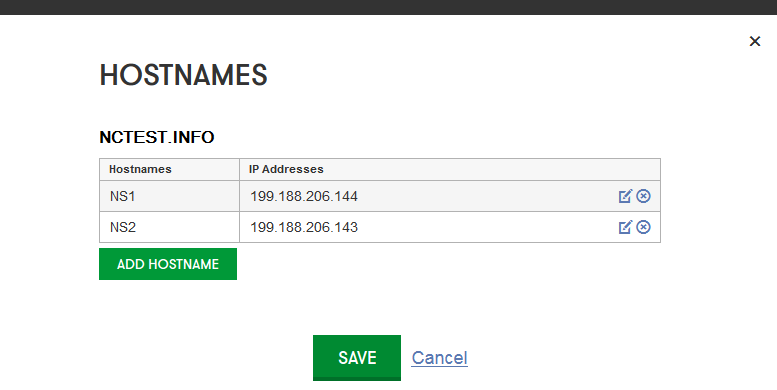Image resolution: width=777 pixels, height=390 pixels.
Task: Select the NS2 hostname cell
Action: click(x=169, y=227)
